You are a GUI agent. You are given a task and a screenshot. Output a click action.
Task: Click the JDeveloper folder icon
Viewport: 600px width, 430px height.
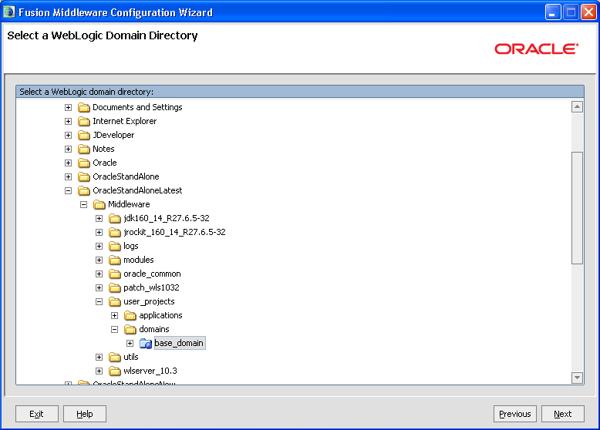pyautogui.click(x=84, y=135)
